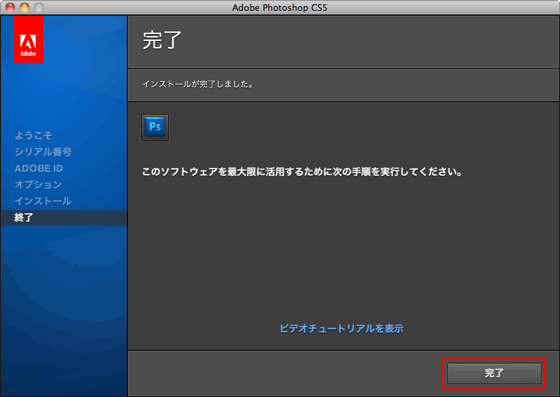Image resolution: width=560 pixels, height=397 pixels.
Task: Click the large 完了 heading text
Action: 162,40
